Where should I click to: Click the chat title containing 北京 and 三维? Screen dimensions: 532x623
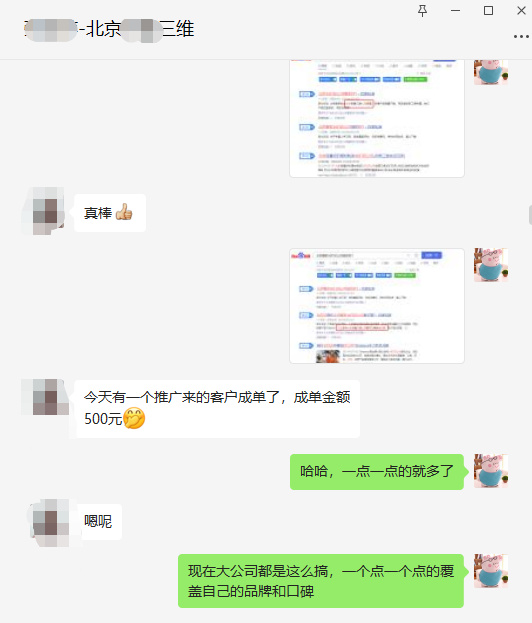(x=109, y=29)
